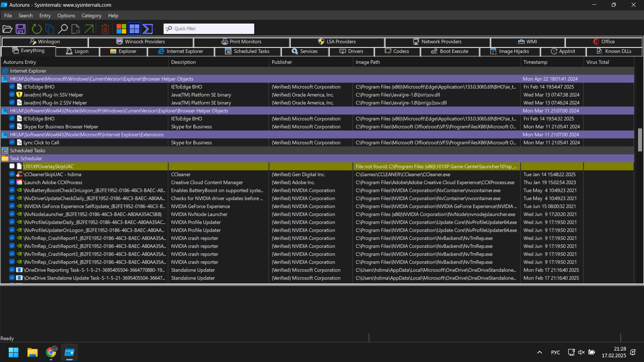Image resolution: width=644 pixels, height=362 pixels.
Task: Click the Adobe icon in Launch Adobe CCXProcess row
Action: (x=19, y=182)
